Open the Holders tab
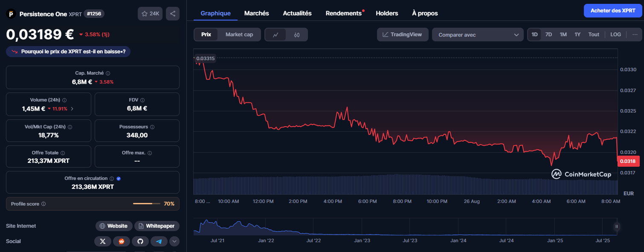The height and width of the screenshot is (252, 644). pos(387,13)
